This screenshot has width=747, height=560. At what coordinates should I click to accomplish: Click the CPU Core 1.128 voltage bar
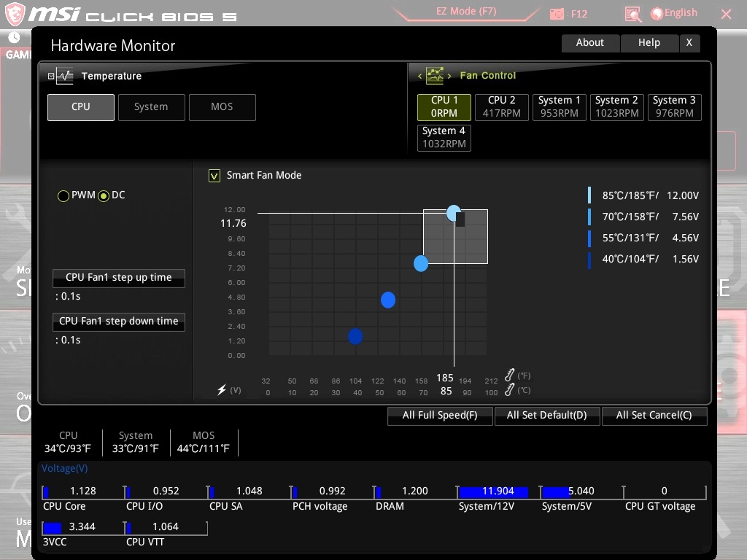coord(83,491)
